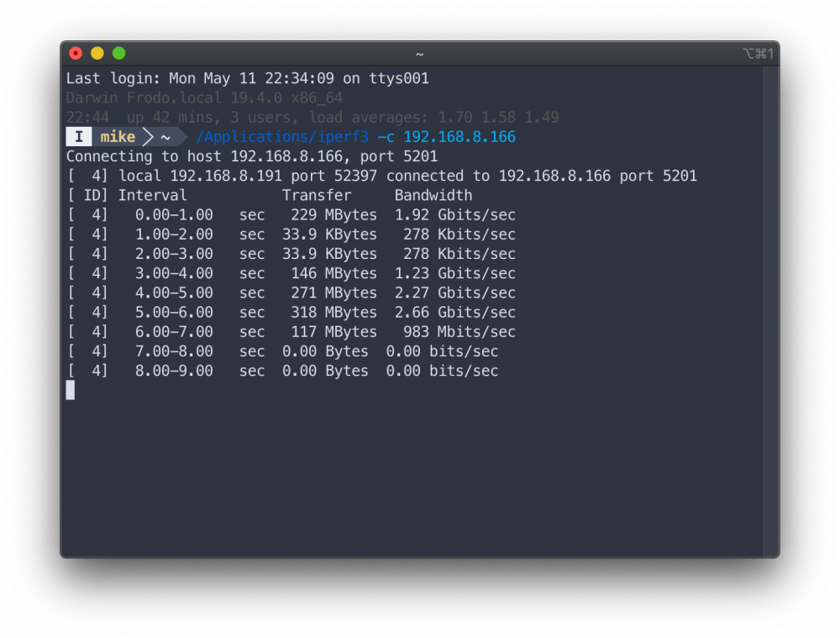Click 'Last login: Mon May 11' line

(248, 79)
